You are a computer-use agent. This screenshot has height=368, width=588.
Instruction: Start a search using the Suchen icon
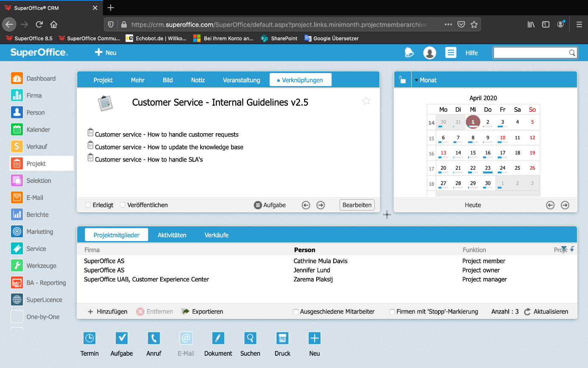(x=250, y=338)
